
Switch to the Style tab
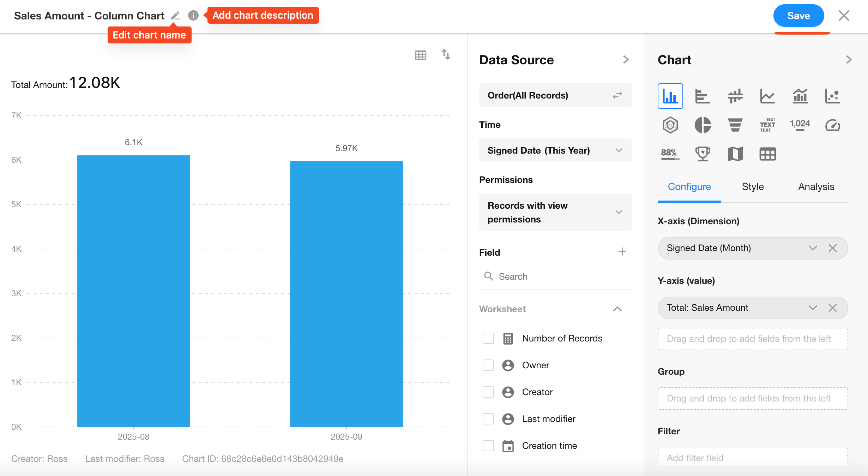coord(753,187)
